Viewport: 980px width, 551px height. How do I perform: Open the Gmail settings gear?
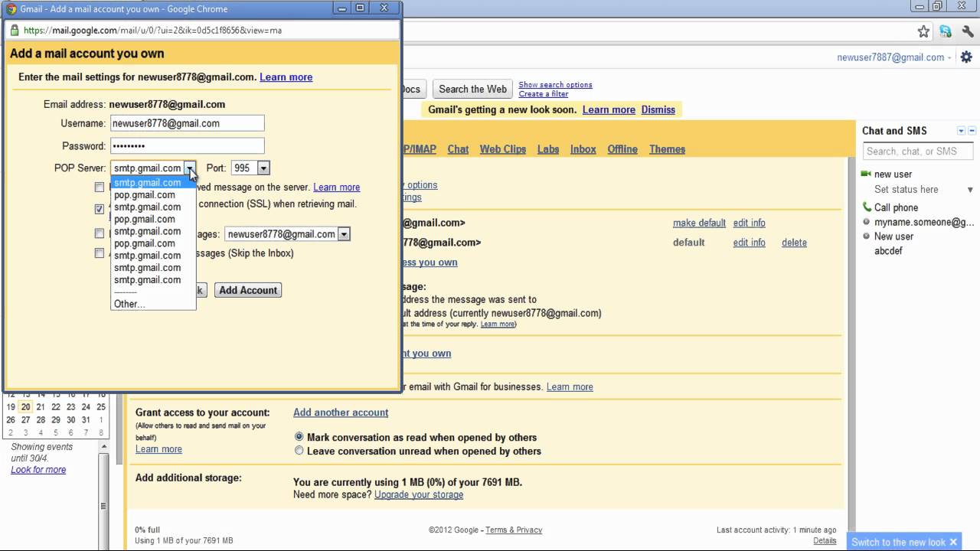click(x=966, y=57)
